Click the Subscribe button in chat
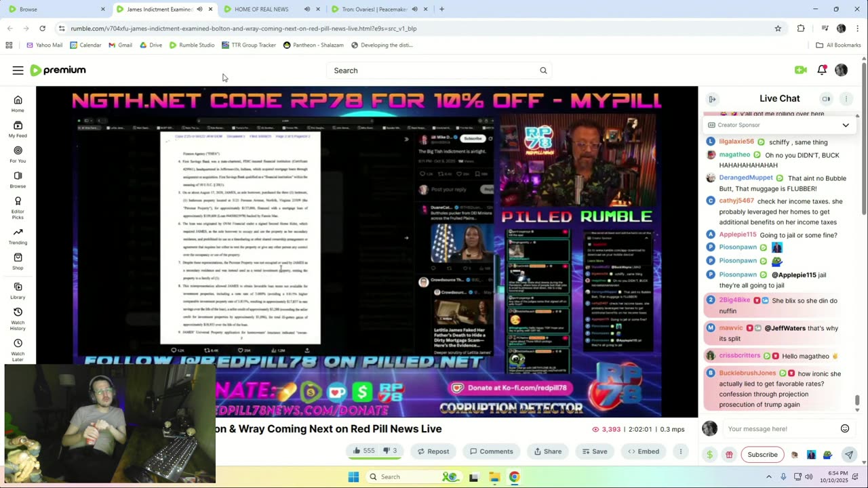Image resolution: width=868 pixels, height=488 pixels. 762,455
